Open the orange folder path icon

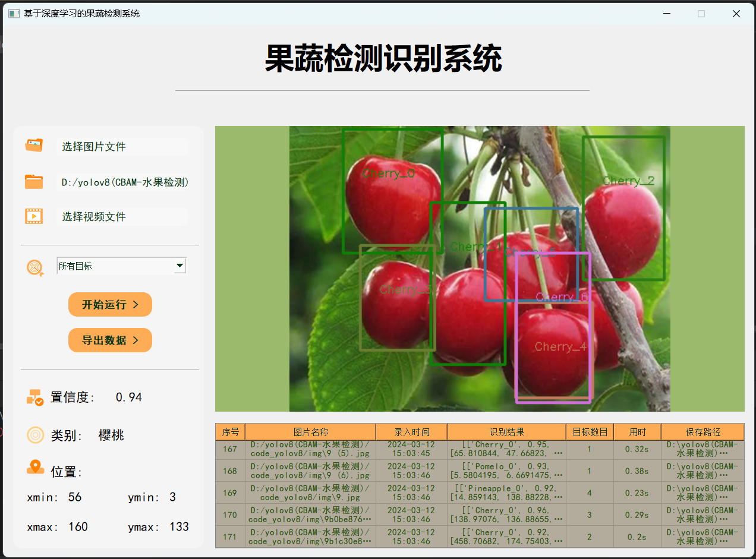coord(34,181)
